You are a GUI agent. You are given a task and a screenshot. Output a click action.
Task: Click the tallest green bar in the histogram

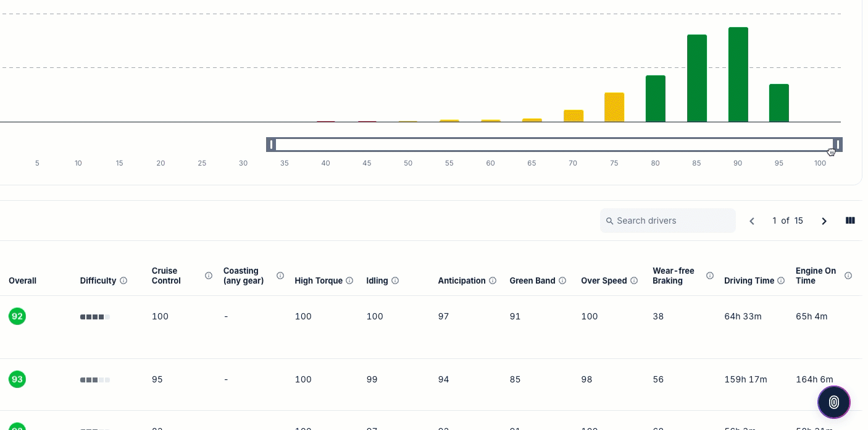point(738,74)
